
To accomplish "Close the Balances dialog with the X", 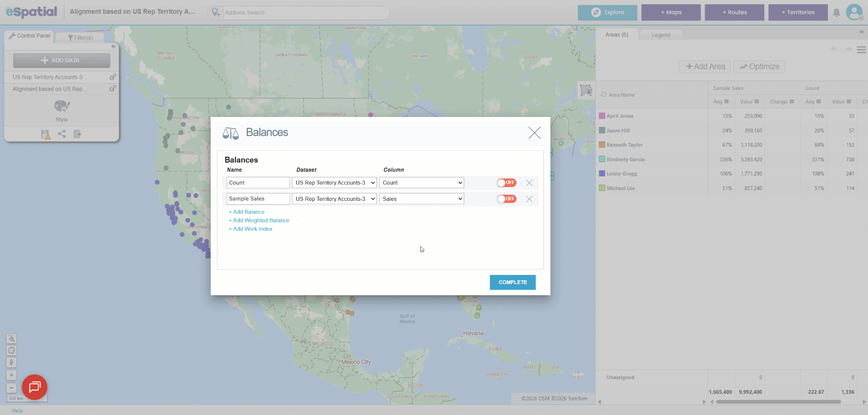I will coord(534,133).
